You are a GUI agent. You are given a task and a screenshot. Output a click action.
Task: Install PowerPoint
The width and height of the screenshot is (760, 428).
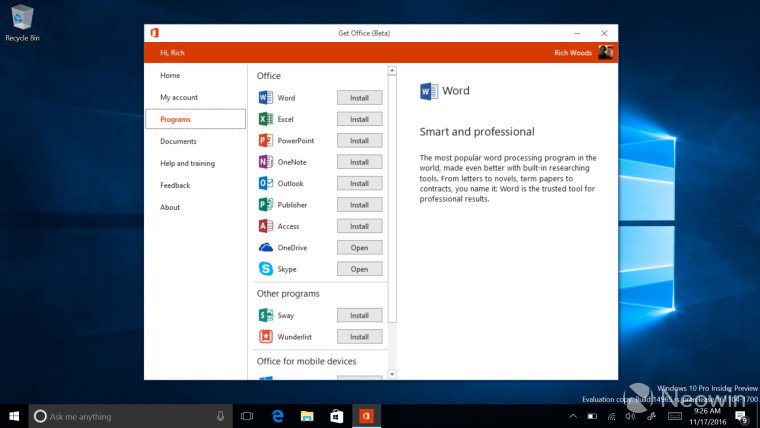360,141
